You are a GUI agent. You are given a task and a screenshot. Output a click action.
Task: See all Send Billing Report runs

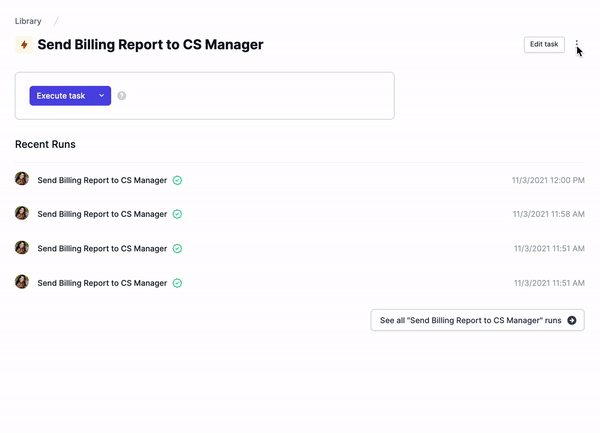pyautogui.click(x=478, y=321)
